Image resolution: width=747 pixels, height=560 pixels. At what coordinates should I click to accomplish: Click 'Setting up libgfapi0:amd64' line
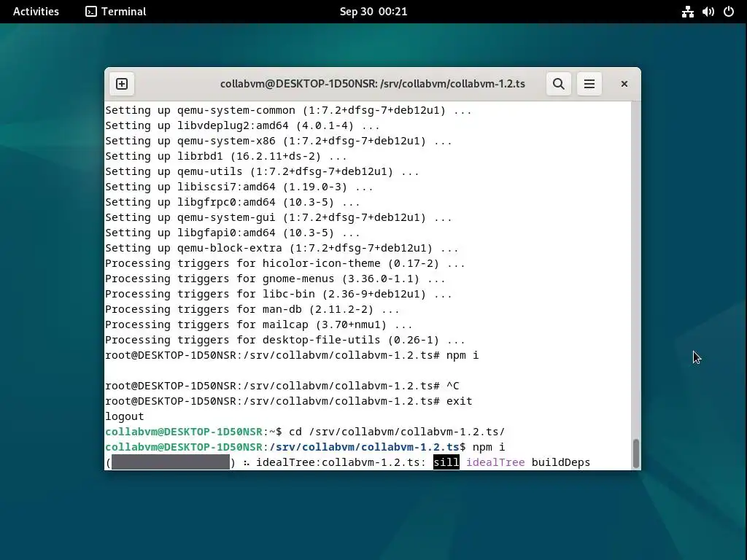click(233, 233)
